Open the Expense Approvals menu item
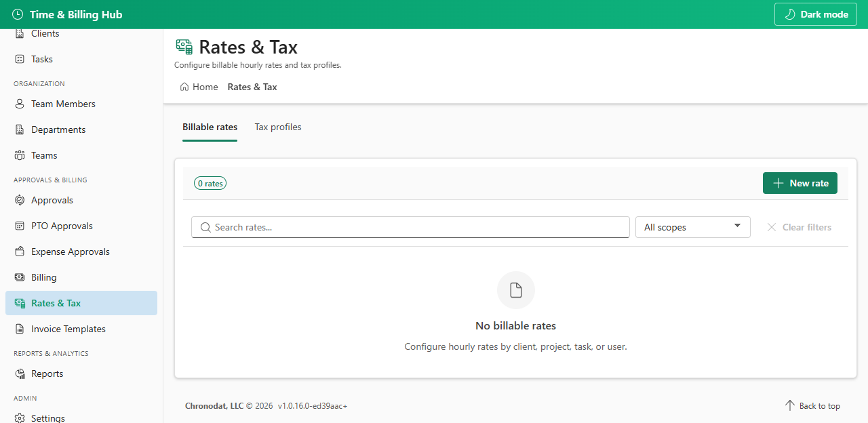Screen dimensions: 868x423 [x=81, y=251]
